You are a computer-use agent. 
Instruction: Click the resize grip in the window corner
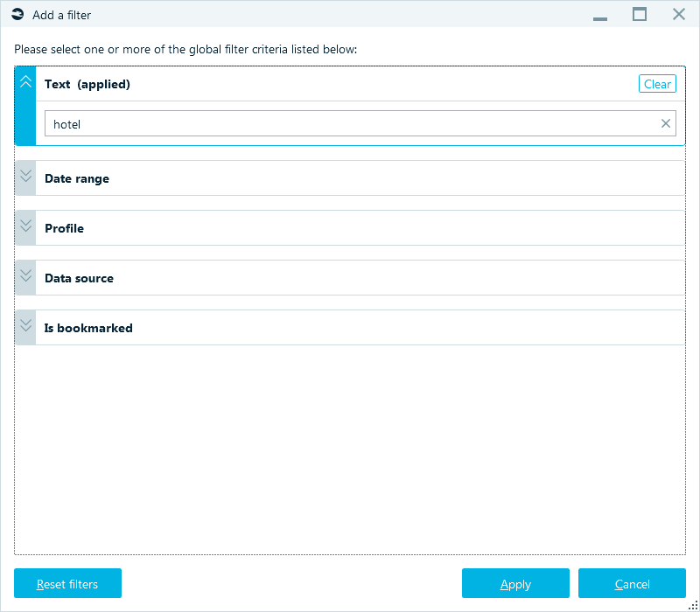point(693,605)
